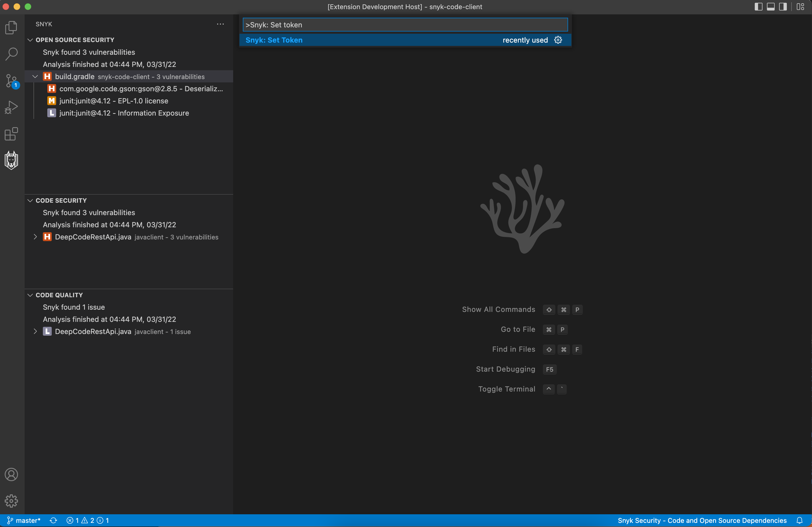Toggle the secondary side bar layout button
The width and height of the screenshot is (812, 527).
tap(783, 6)
